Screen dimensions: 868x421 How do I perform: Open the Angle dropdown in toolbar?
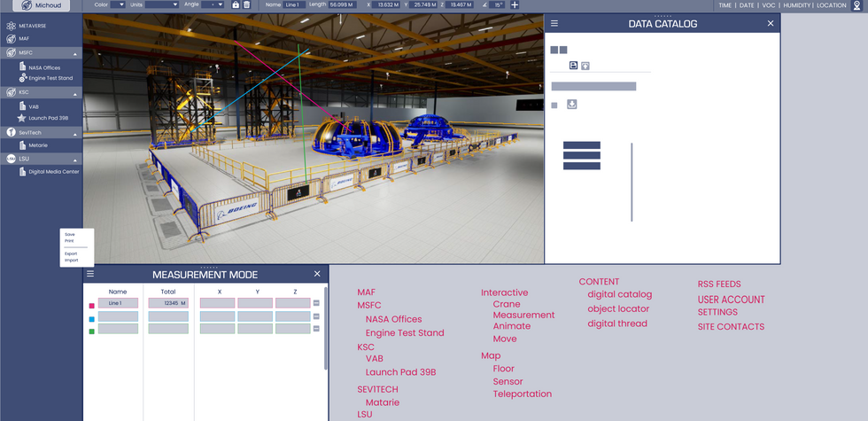[213, 4]
